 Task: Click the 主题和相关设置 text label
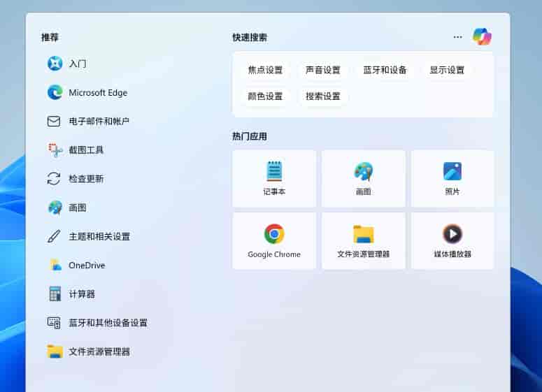99,237
